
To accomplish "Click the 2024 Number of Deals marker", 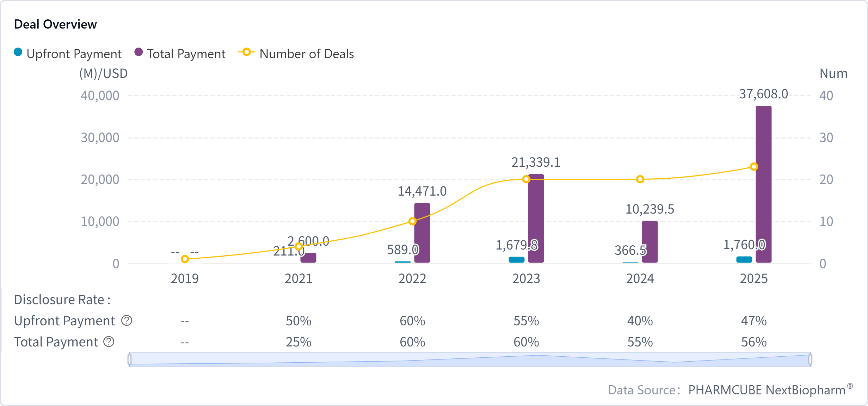I will [640, 179].
